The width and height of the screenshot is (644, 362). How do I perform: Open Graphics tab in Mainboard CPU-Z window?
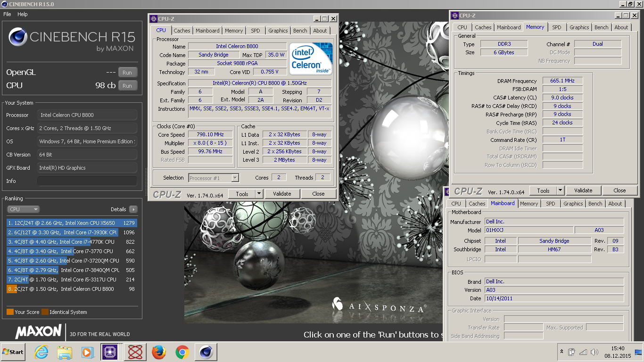573,204
